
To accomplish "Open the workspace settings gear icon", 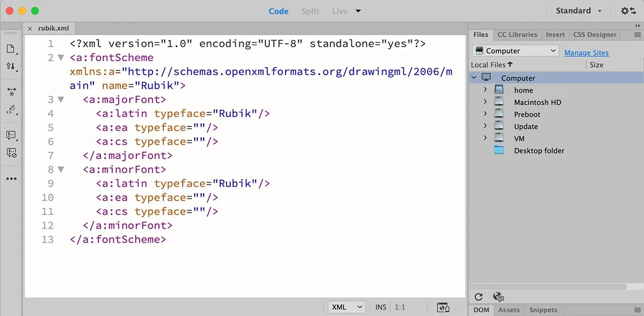I will pyautogui.click(x=624, y=10).
